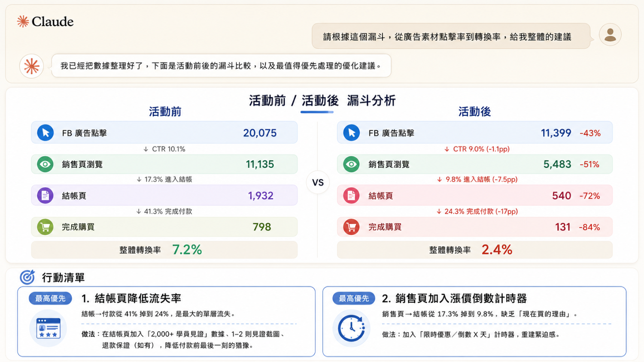
Task: Click the 整體轉換率 label under 活動後
Action: (x=450, y=250)
